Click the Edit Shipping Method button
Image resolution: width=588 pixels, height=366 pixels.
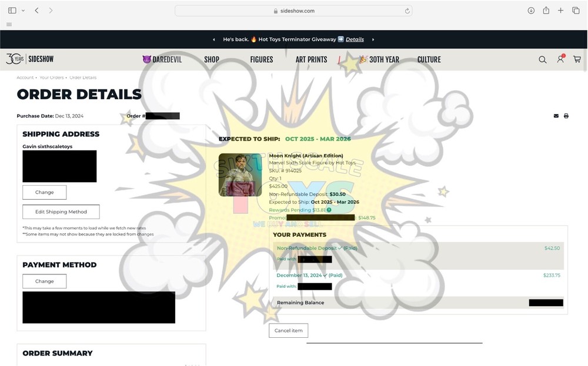[x=61, y=211]
